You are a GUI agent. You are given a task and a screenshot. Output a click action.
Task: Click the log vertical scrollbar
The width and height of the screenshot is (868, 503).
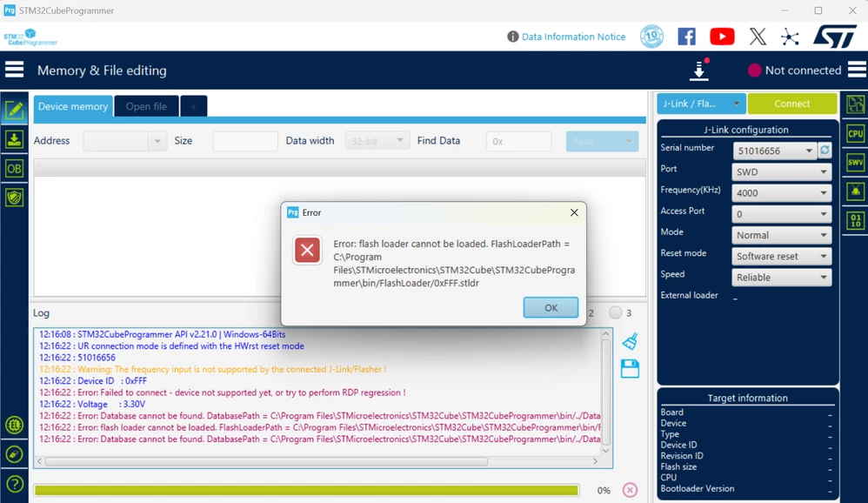coord(605,392)
